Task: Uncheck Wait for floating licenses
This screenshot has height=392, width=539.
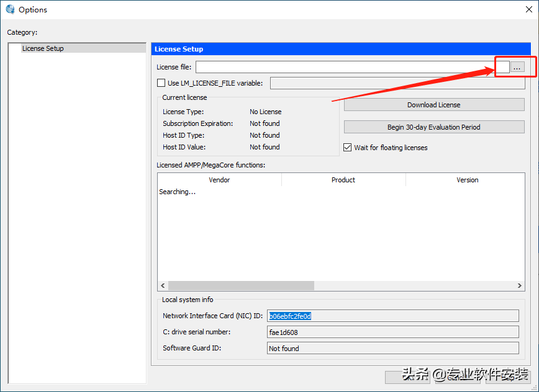Action: coord(348,147)
